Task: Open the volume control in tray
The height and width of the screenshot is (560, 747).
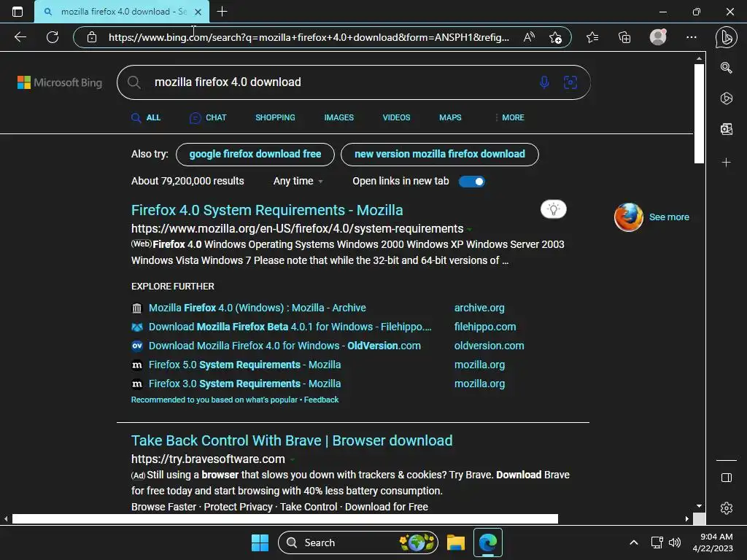Action: [675, 542]
